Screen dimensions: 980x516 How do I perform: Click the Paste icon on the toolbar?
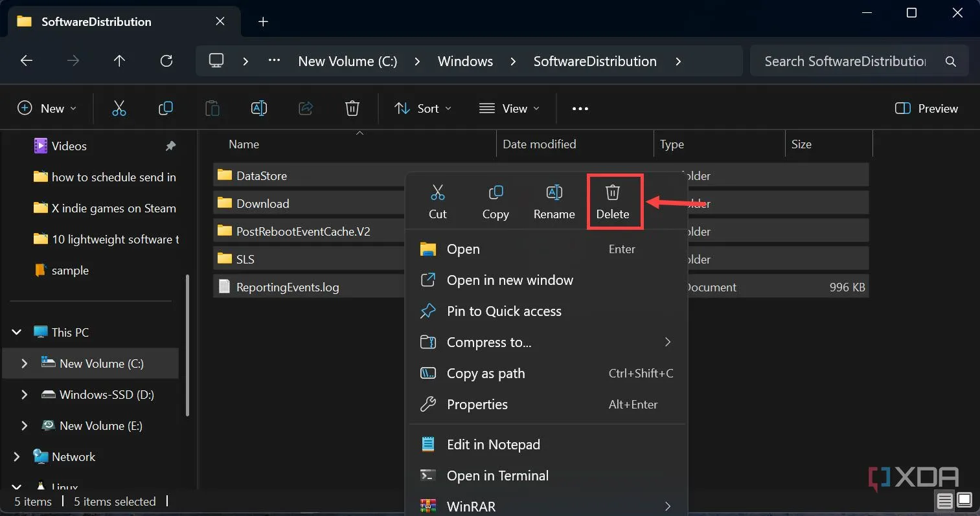(x=212, y=108)
